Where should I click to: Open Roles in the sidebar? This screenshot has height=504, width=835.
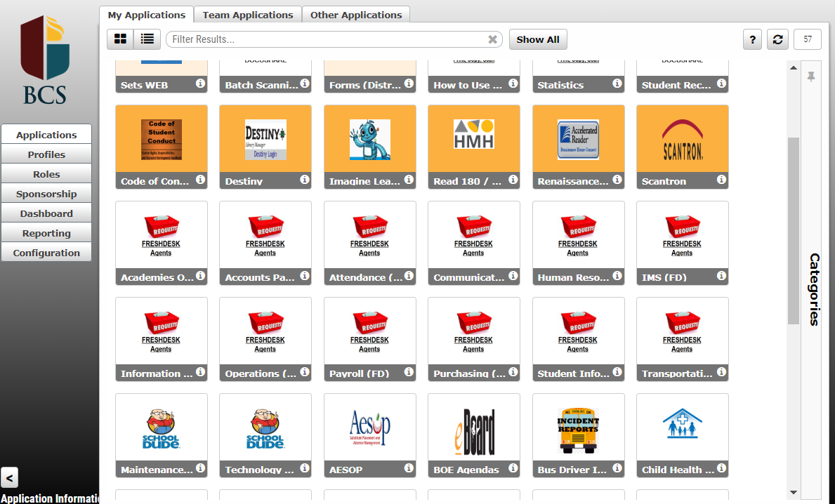[46, 174]
